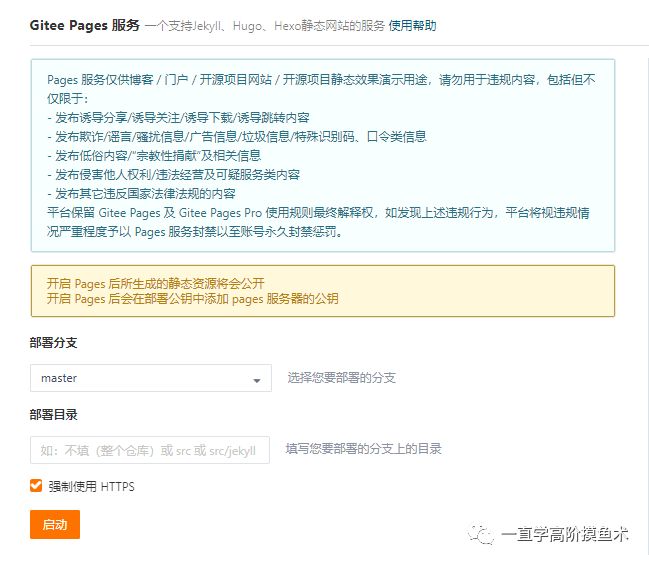Click the line 发布低俗内容/宗教性捐献及相关信息
The width and height of the screenshot is (649, 563).
coord(154,156)
